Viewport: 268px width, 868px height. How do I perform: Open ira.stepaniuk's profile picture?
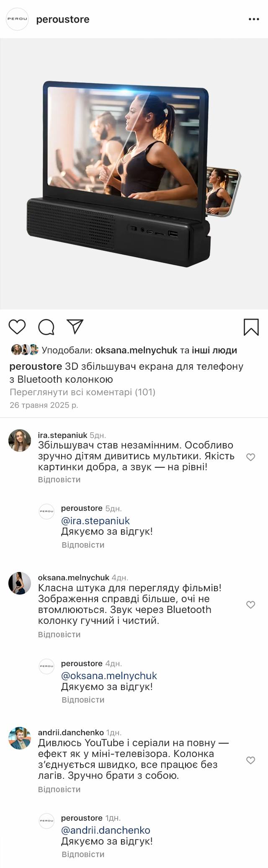point(20,440)
